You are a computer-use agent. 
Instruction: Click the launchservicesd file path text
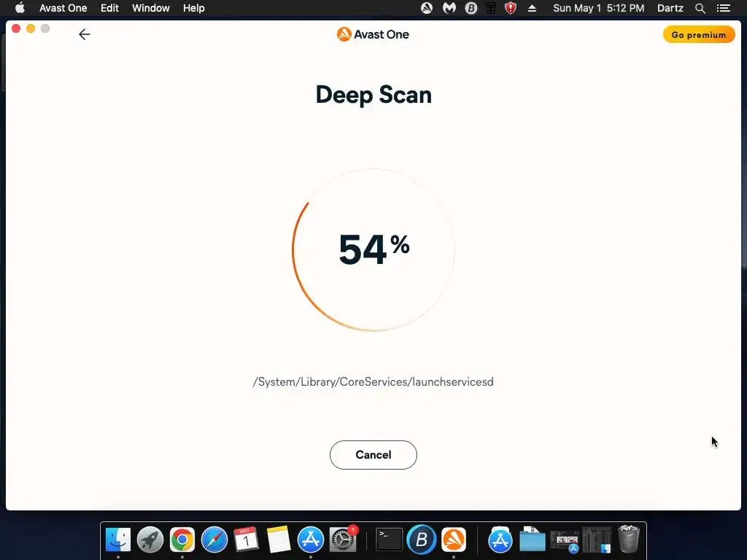373,382
